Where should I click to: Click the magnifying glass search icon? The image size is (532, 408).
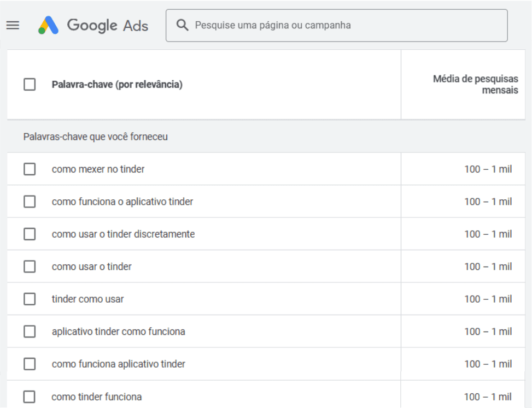coord(182,25)
